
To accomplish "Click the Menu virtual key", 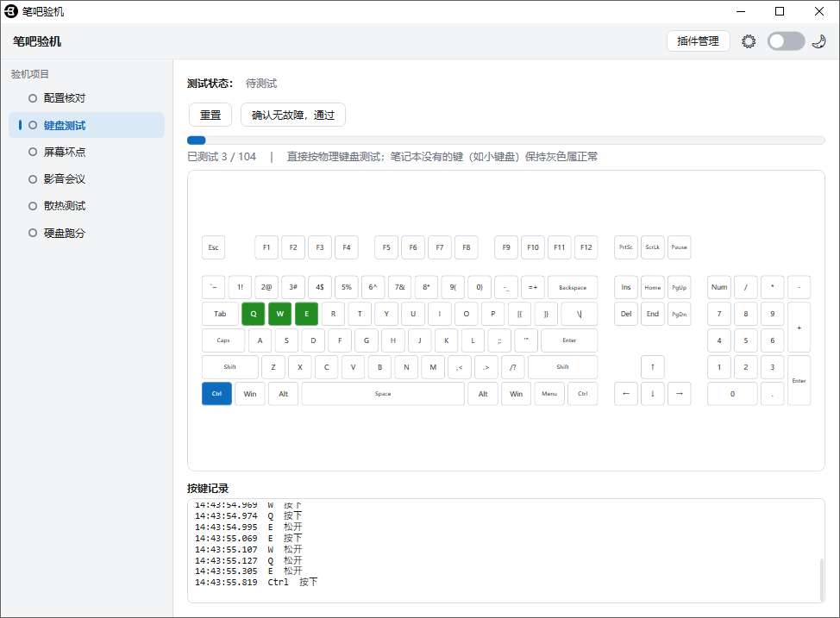I will (549, 394).
